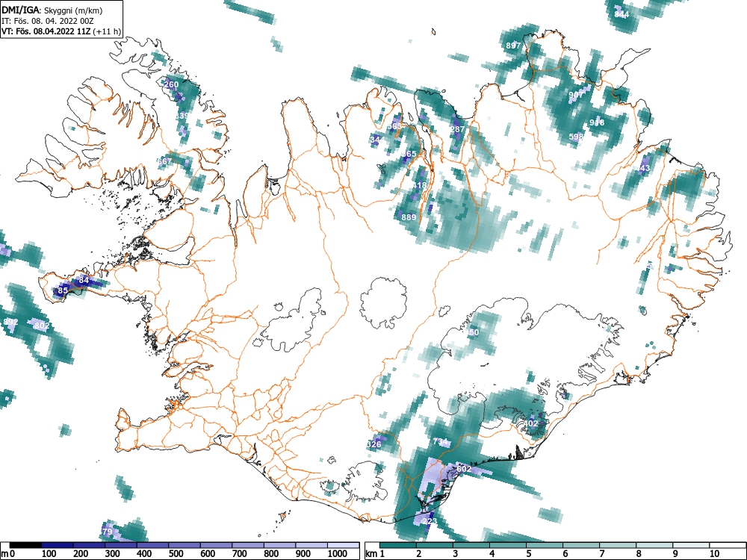Image resolution: width=747 pixels, height=560 pixels.
Task: Click the 287 visibility value in the north
Action: tap(457, 129)
